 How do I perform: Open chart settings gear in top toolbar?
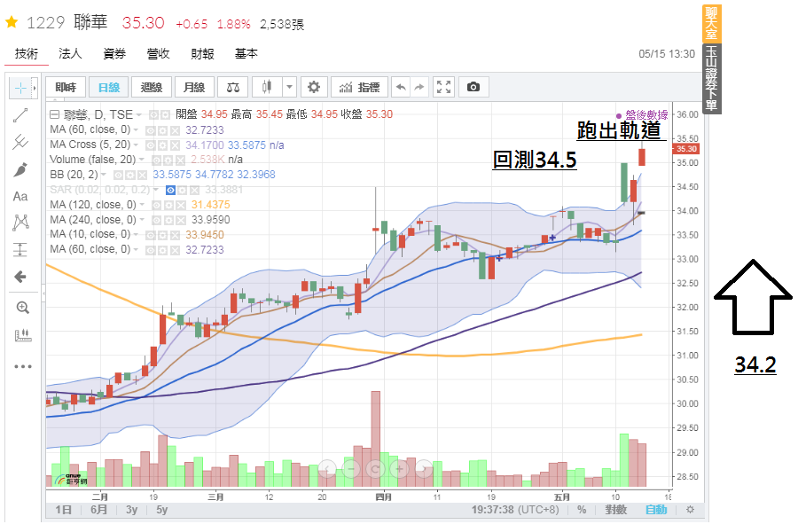coord(314,87)
